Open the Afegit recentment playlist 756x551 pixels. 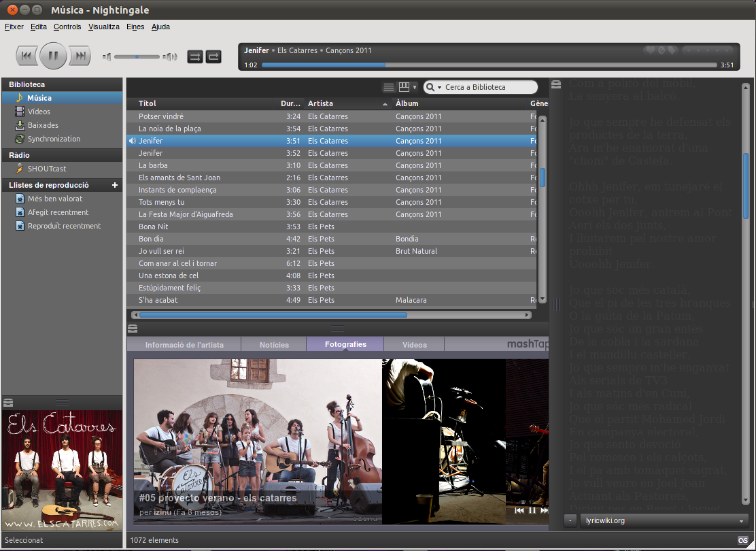(62, 212)
